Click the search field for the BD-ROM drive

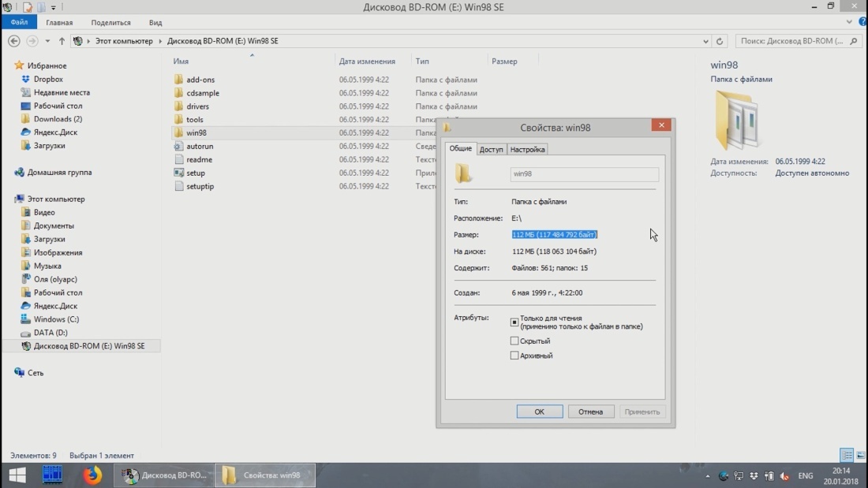[x=793, y=41]
